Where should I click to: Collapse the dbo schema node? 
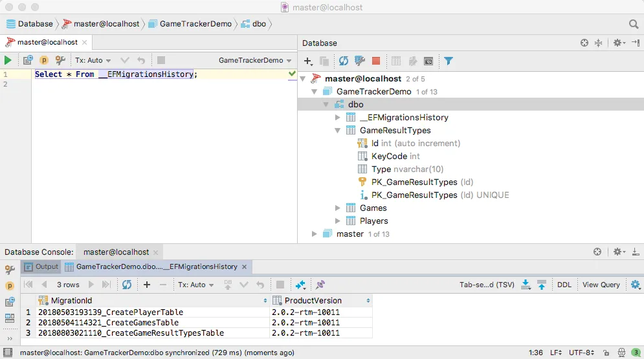coord(326,104)
